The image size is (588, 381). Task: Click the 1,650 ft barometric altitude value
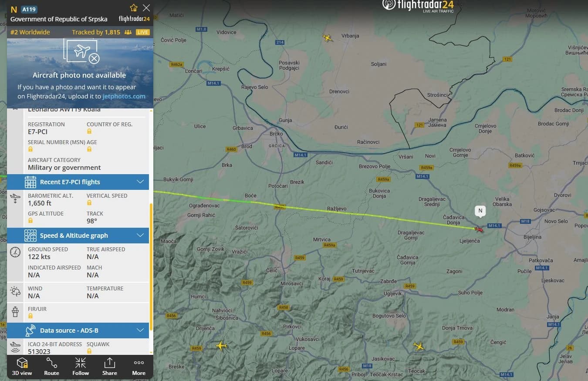(40, 203)
